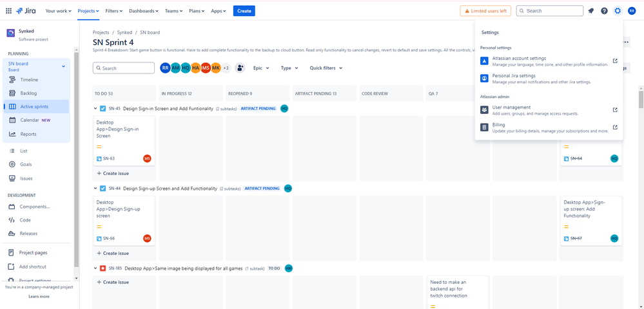Open the help question mark icon

[604, 11]
